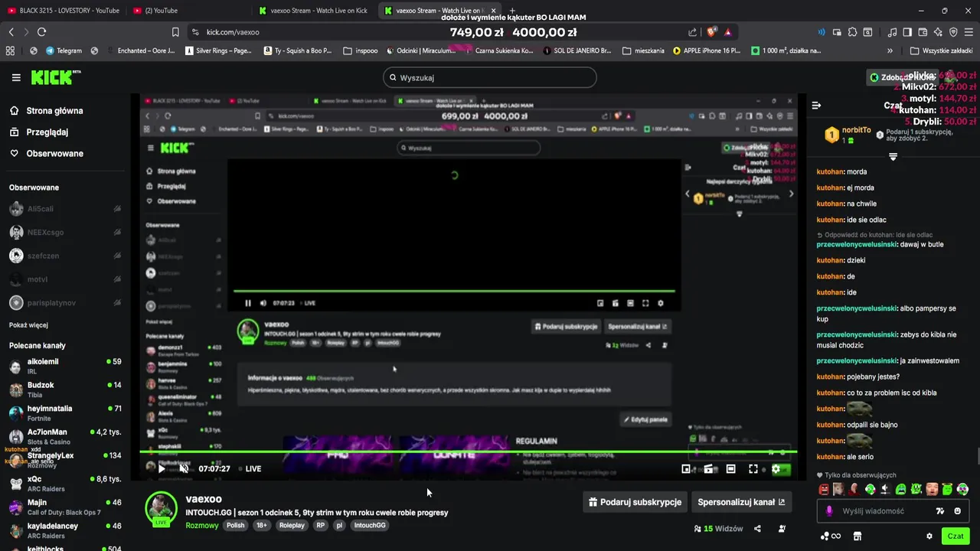Viewport: 980px width, 551px height.
Task: Open heyimnatalia recommended channel
Action: pyautogui.click(x=65, y=413)
